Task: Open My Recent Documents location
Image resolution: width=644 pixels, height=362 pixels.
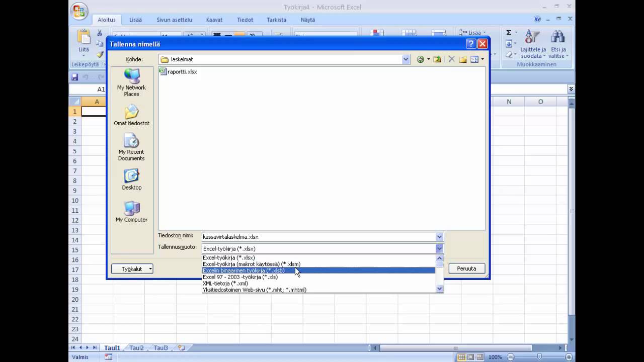Action: tap(131, 147)
